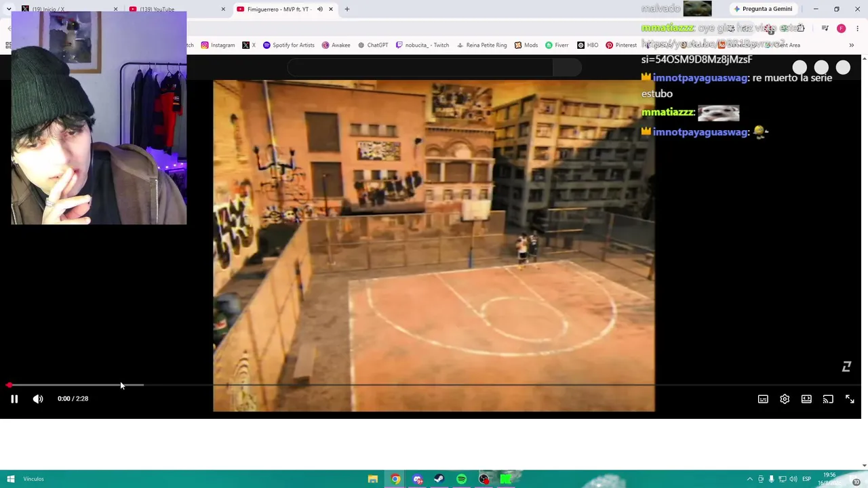The width and height of the screenshot is (868, 488).
Task: Open the Chrome profile avatar menu
Action: pyautogui.click(x=842, y=28)
